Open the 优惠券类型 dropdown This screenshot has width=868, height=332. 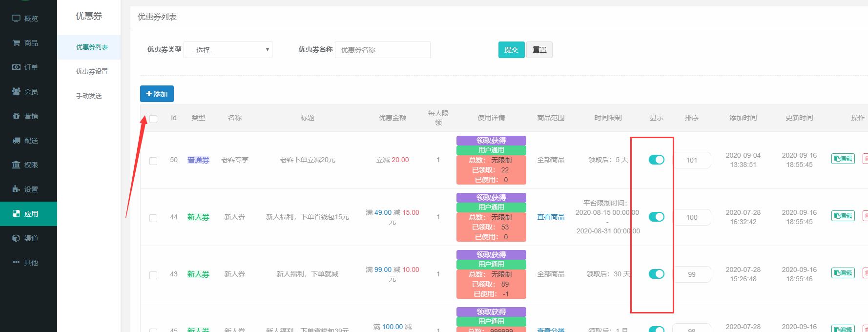tap(228, 50)
